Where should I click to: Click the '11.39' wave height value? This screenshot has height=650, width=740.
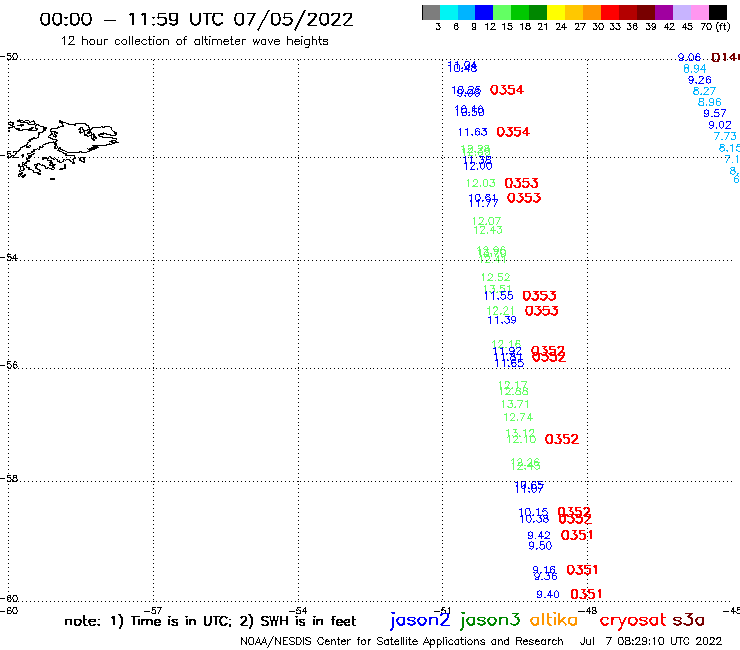502,320
